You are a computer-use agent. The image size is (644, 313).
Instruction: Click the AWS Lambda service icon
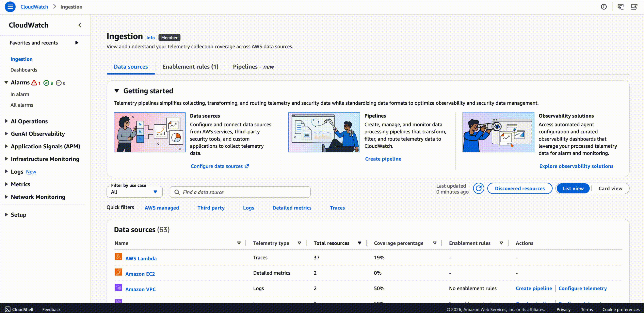[118, 257]
